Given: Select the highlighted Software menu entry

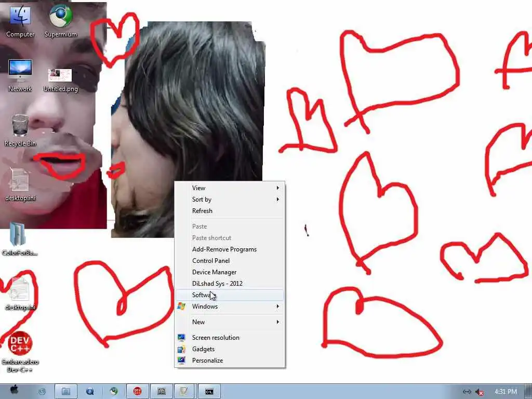Looking at the screenshot, I should click(x=230, y=295).
